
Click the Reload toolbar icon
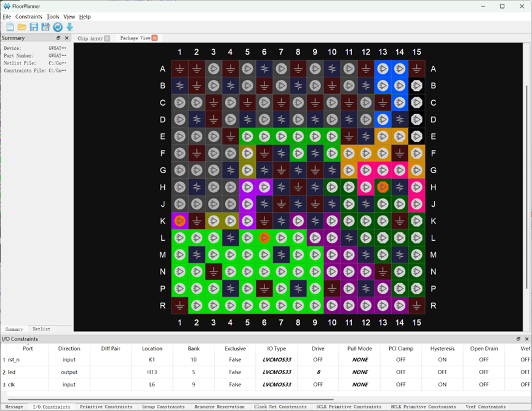[58, 27]
